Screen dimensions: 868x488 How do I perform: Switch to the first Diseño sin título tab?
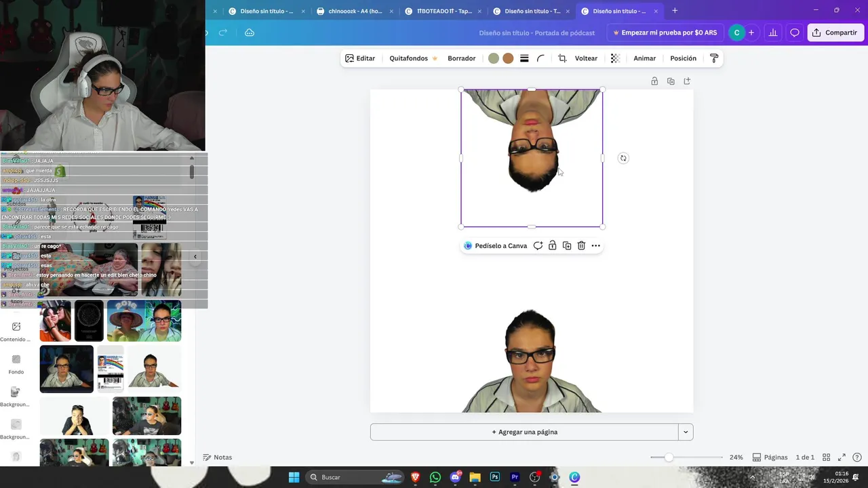pos(267,11)
